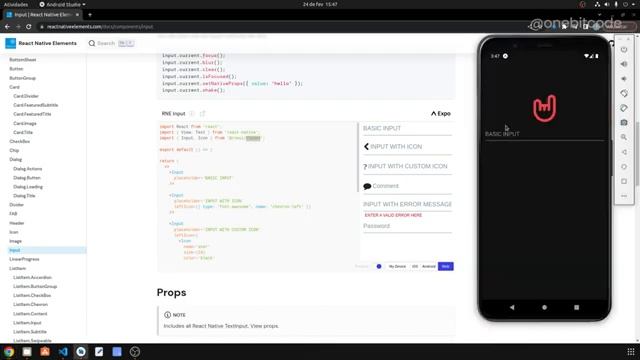Open Visual Studio Code from the dock
640x360 pixels.
coord(63,351)
